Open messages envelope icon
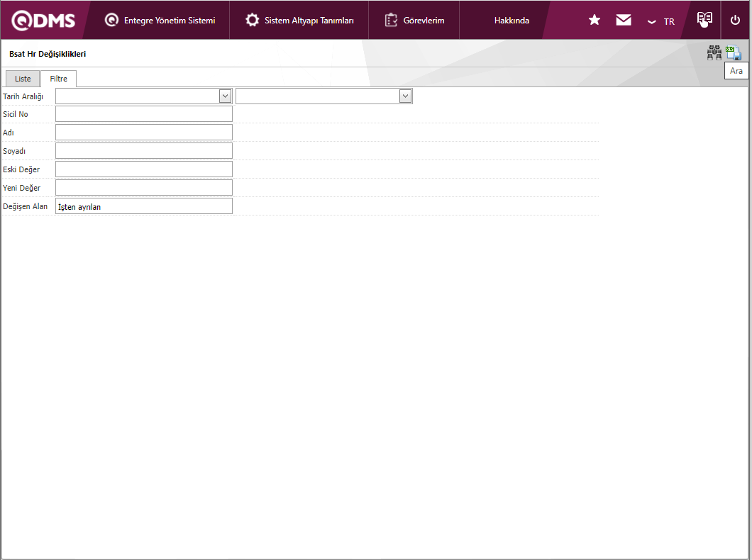Image resolution: width=752 pixels, height=560 pixels. pyautogui.click(x=623, y=20)
